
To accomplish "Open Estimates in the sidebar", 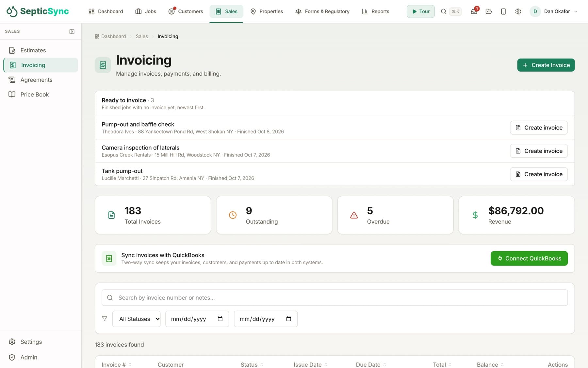I will [41, 50].
